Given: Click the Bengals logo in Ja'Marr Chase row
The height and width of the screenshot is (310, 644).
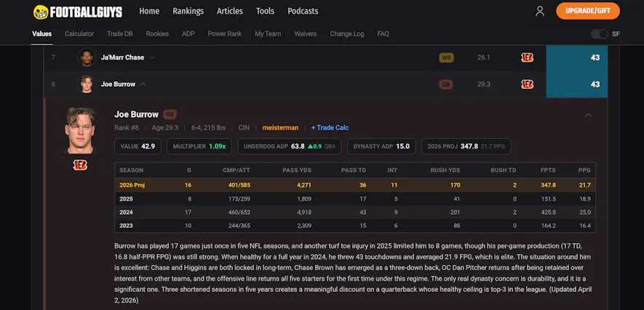Looking at the screenshot, I should (x=527, y=58).
